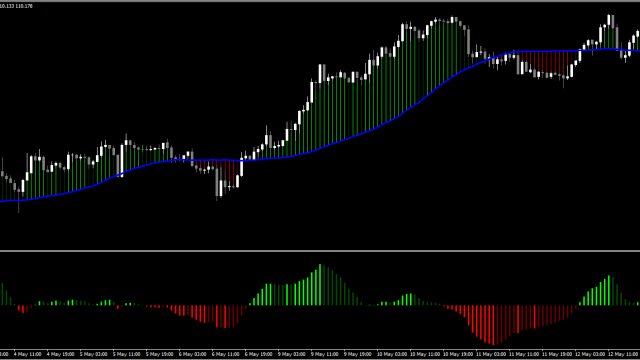Click the deepest red bar in the lower histogram
The image size is (640, 360).
493,325
